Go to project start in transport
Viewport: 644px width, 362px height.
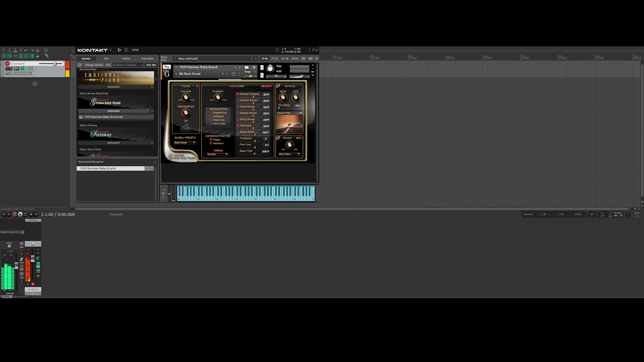pos(4,214)
